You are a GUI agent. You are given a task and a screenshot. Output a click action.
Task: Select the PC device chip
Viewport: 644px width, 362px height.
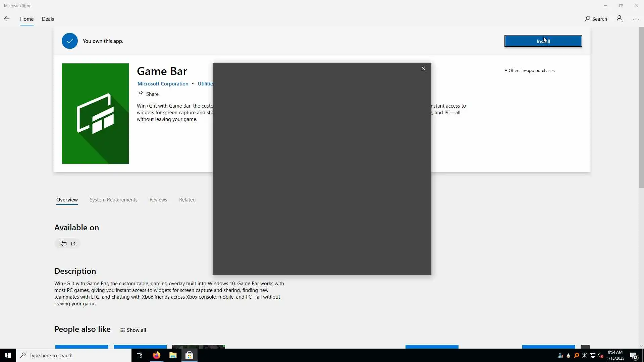click(x=68, y=244)
